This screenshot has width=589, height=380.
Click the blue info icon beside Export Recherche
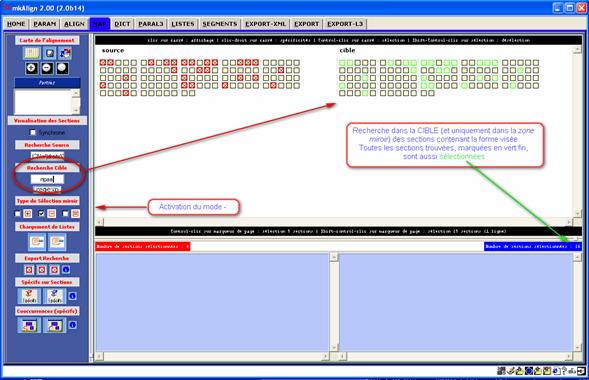click(66, 270)
